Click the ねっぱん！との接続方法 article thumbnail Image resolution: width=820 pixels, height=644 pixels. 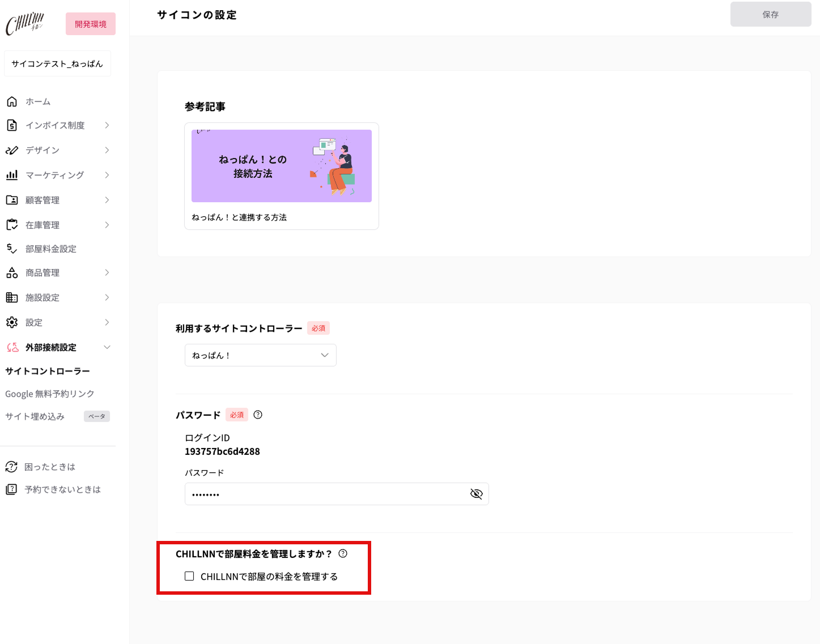(x=282, y=166)
